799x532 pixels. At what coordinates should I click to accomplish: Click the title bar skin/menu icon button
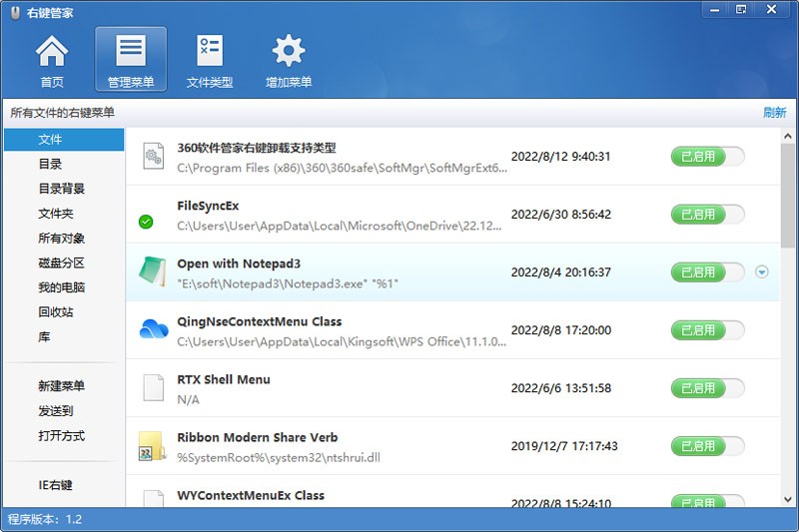click(x=741, y=9)
